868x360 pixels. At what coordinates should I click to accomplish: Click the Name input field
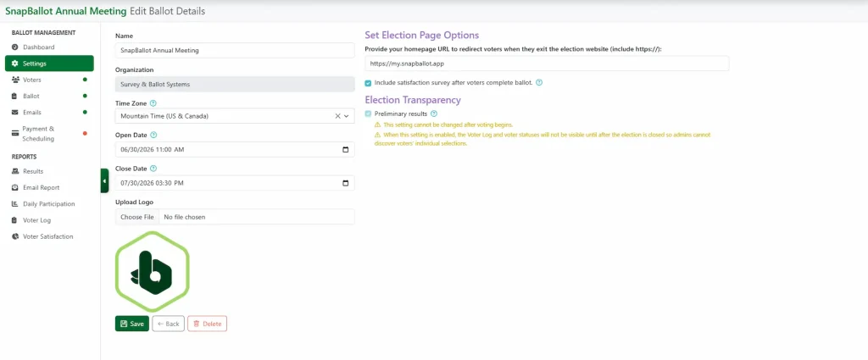[235, 50]
